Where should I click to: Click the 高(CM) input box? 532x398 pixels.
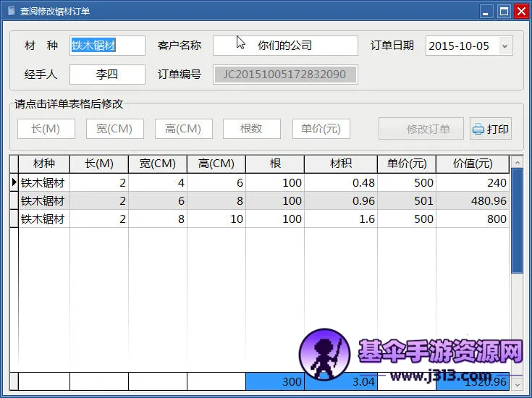coord(183,129)
